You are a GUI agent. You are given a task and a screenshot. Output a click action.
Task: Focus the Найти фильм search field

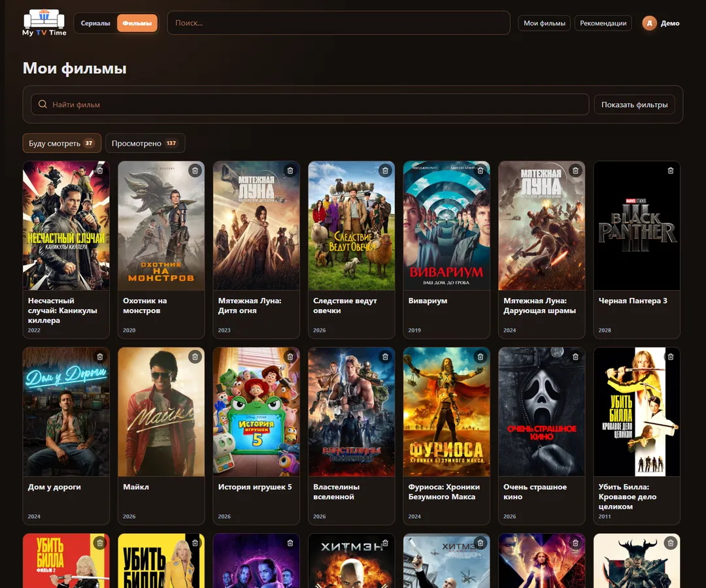pos(310,105)
